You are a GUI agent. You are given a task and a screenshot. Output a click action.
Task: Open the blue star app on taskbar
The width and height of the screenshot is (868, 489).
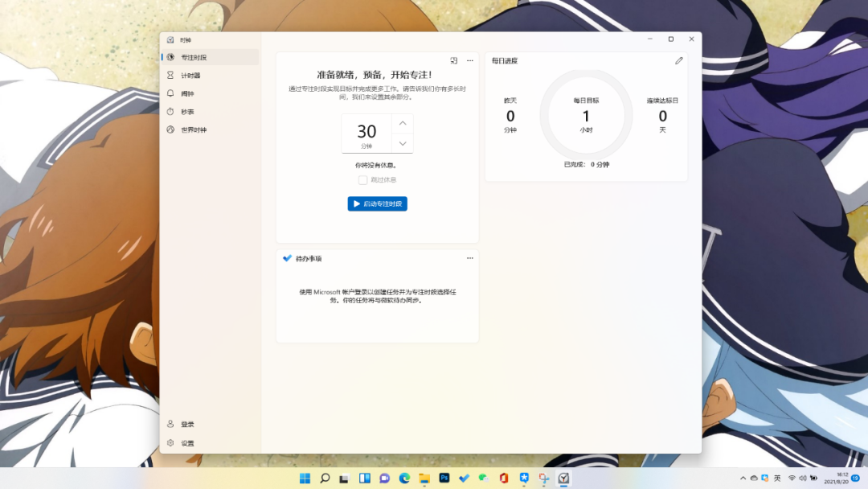(x=524, y=478)
